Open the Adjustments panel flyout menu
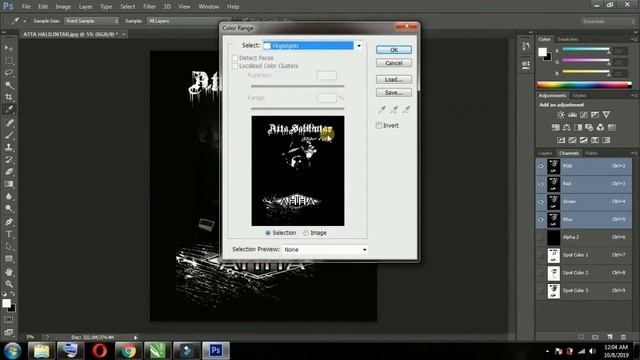Viewport: 640px width, 360px height. 634,96
